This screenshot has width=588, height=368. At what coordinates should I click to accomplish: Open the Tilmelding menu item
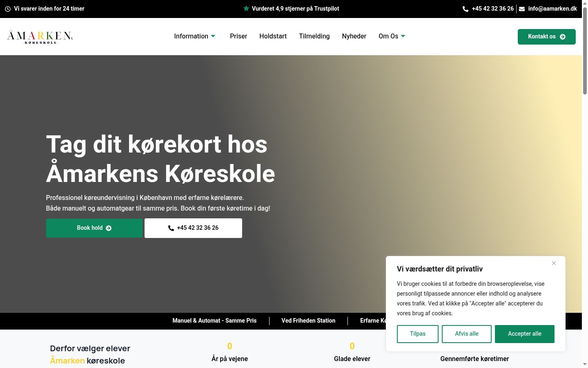tap(314, 36)
